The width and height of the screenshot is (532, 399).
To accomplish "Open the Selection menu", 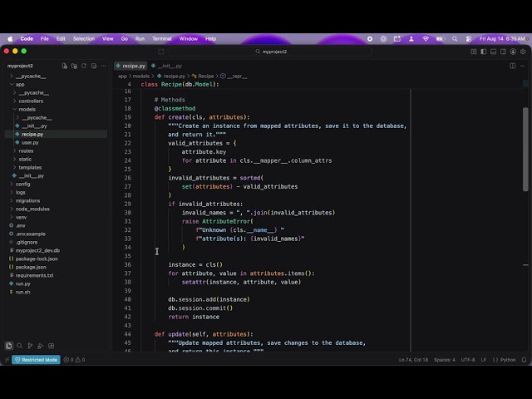I will coord(84,39).
